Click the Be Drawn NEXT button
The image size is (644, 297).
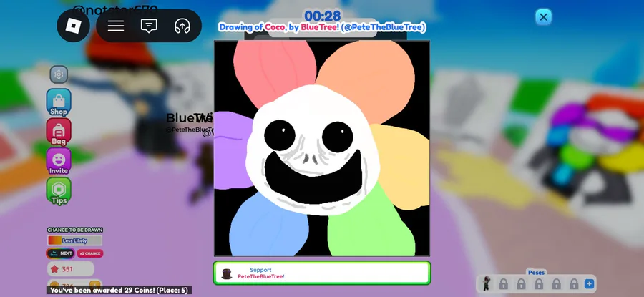[60, 253]
